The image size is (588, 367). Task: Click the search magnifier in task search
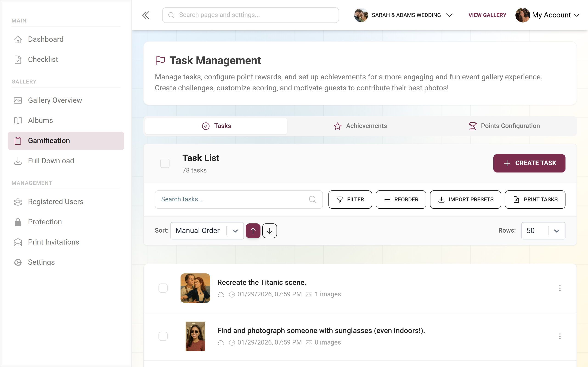(313, 200)
